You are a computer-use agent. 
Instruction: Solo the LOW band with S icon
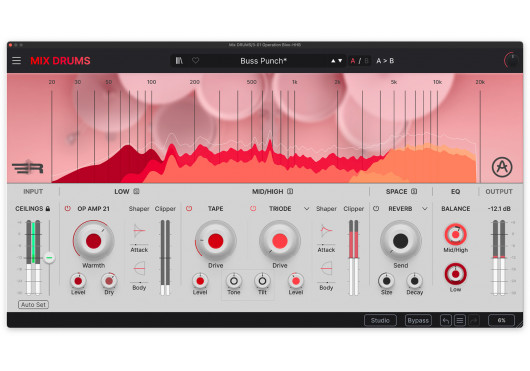click(136, 191)
